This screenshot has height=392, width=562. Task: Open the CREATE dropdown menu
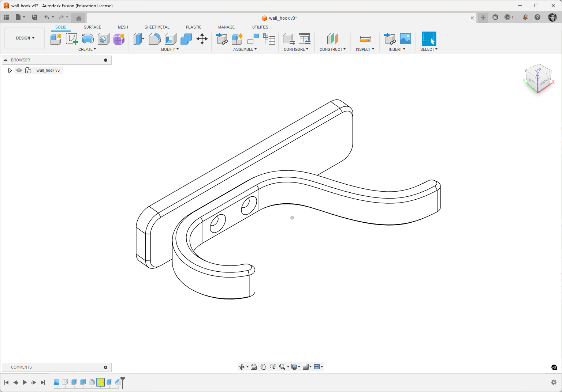click(x=87, y=49)
